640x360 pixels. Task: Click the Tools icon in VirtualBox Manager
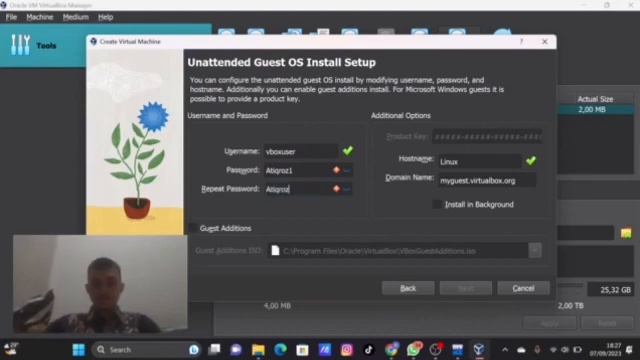pos(20,45)
